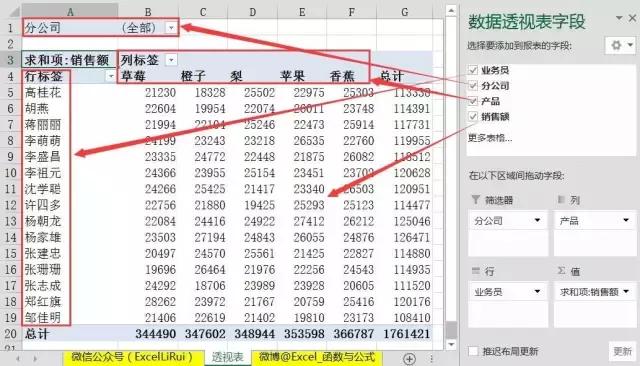Click the 苹果 column label
Image resolution: width=640 pixels, height=366 pixels.
pos(292,76)
